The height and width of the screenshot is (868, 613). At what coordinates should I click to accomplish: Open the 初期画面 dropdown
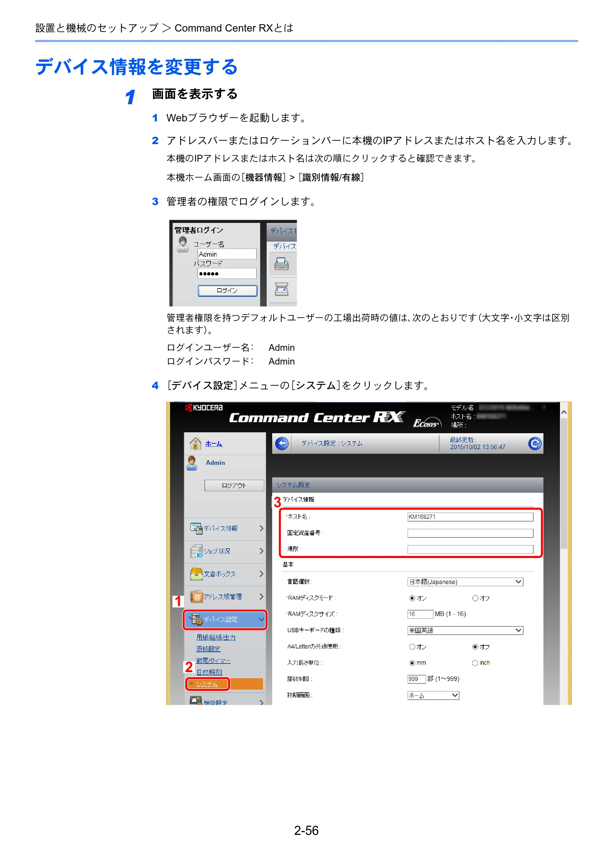[433, 695]
